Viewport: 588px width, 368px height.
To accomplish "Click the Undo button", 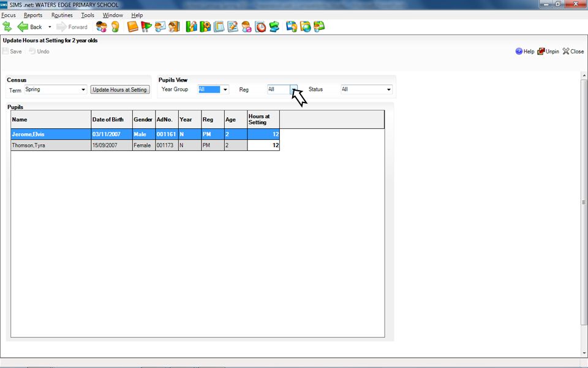I will 39,52.
